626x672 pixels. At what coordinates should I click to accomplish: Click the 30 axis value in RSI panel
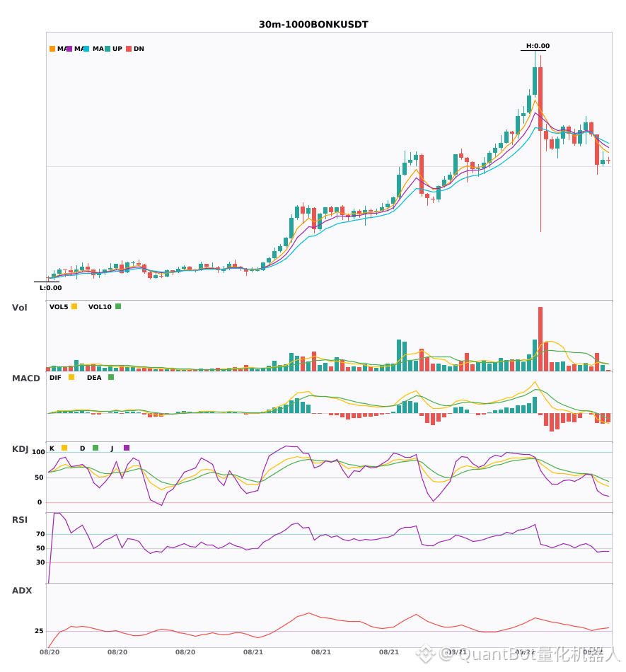click(40, 562)
